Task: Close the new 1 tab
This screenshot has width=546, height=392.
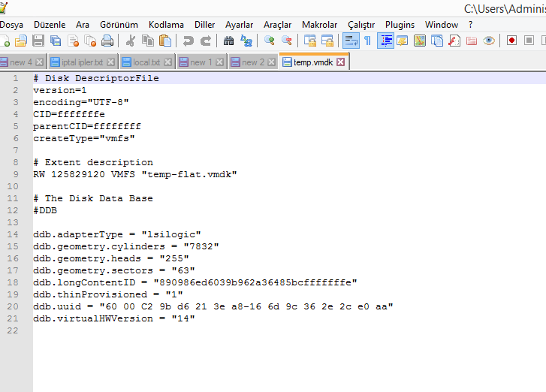Action: pyautogui.click(x=219, y=62)
